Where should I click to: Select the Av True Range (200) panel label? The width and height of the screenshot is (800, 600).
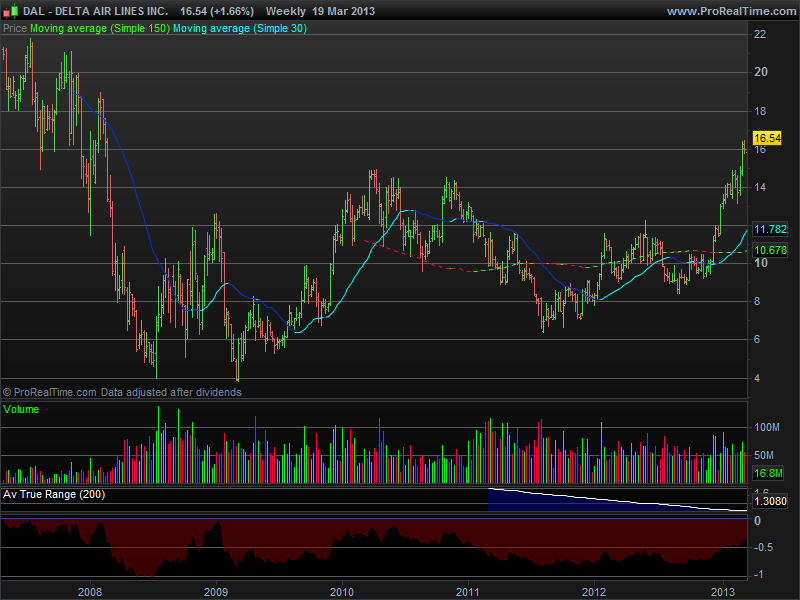pyautogui.click(x=54, y=494)
